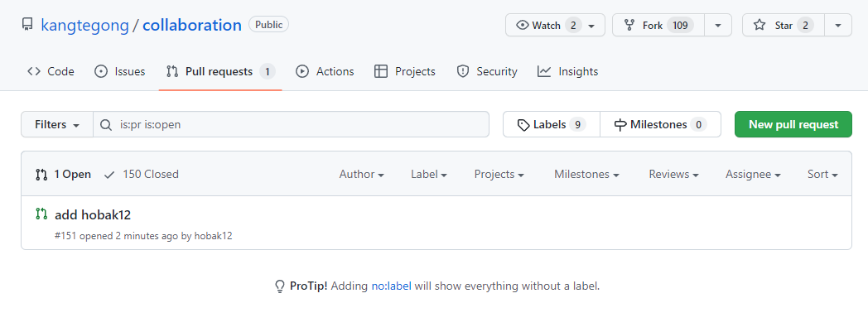This screenshot has height=327, width=868.
Task: Click New pull request button
Action: (x=793, y=124)
